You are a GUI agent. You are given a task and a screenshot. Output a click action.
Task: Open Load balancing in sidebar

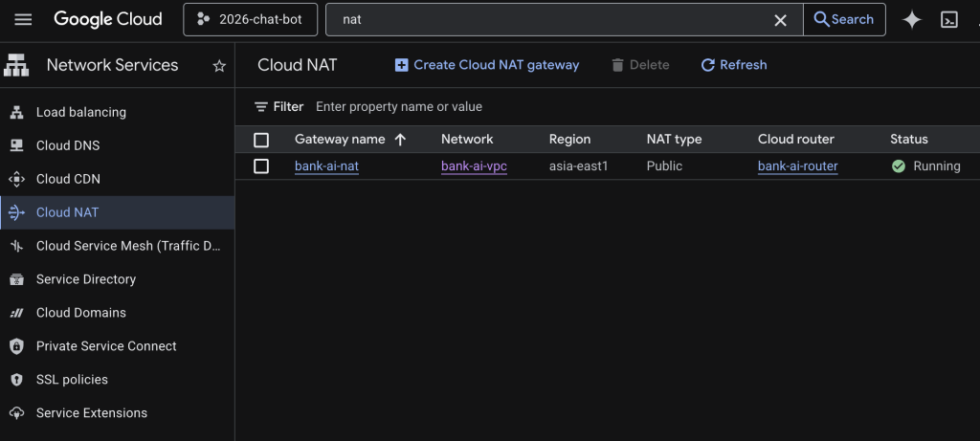(x=118, y=113)
